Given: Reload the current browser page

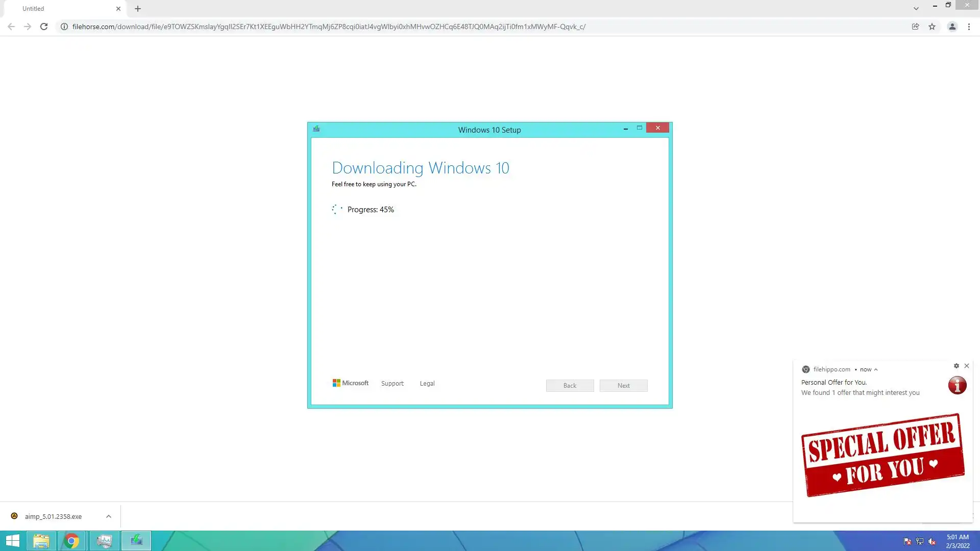Looking at the screenshot, I should (x=44, y=27).
